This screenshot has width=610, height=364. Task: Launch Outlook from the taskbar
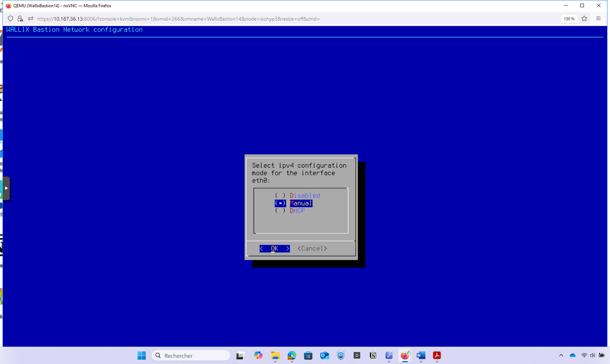tap(325, 355)
